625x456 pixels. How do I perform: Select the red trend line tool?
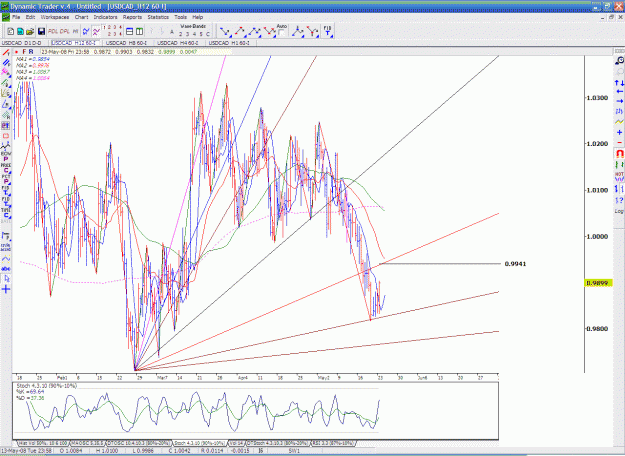[x=6, y=53]
